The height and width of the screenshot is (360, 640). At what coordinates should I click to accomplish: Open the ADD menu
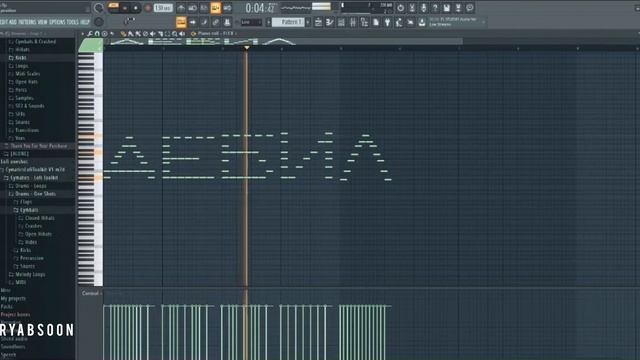click(x=13, y=22)
